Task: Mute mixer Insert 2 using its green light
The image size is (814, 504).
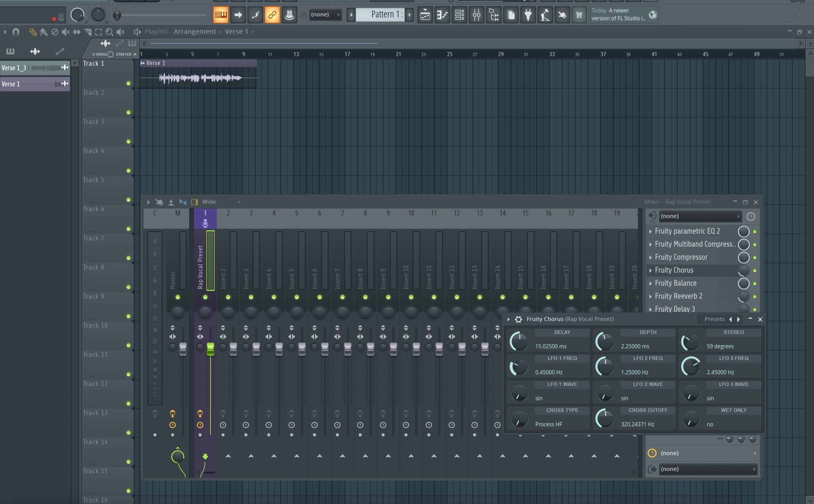Action: (228, 297)
